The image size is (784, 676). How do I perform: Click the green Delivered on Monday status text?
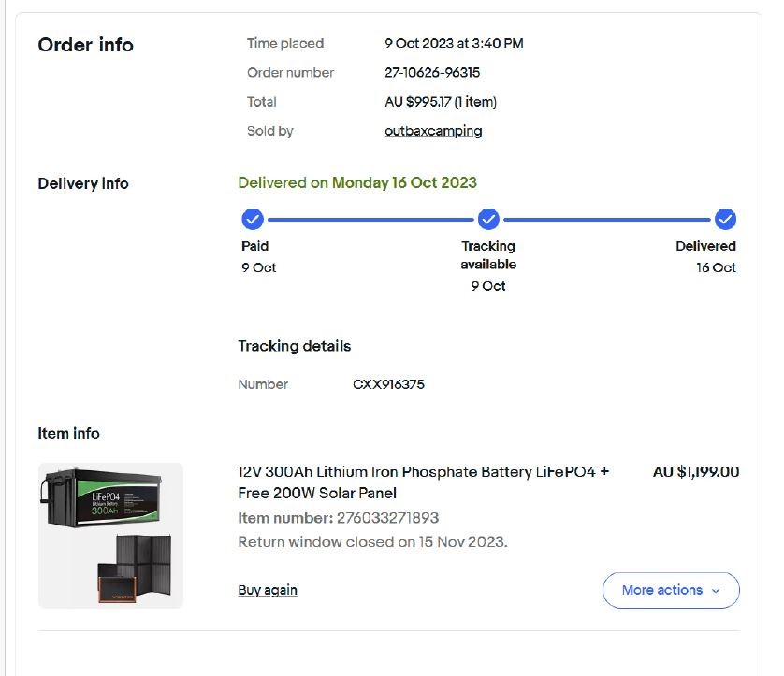point(357,183)
